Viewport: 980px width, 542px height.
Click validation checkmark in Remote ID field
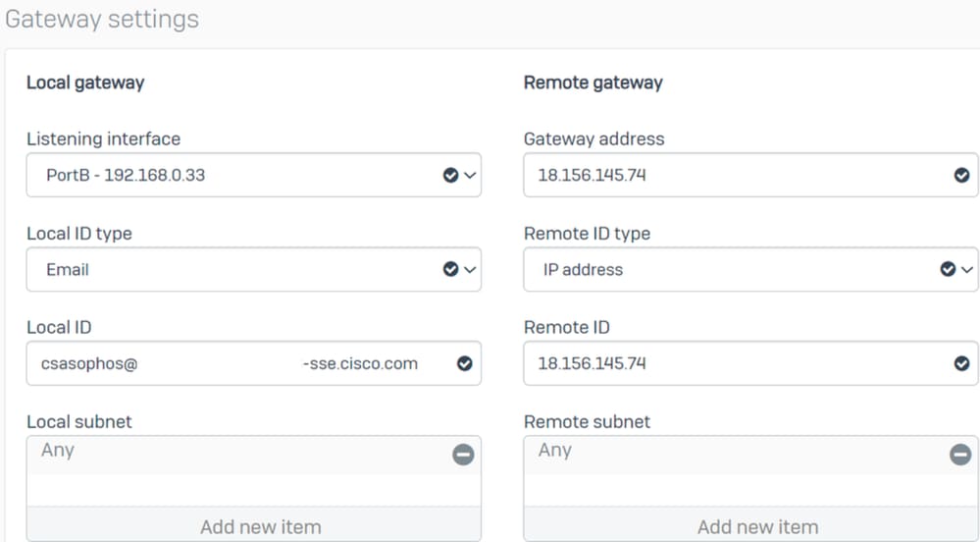[x=962, y=363]
